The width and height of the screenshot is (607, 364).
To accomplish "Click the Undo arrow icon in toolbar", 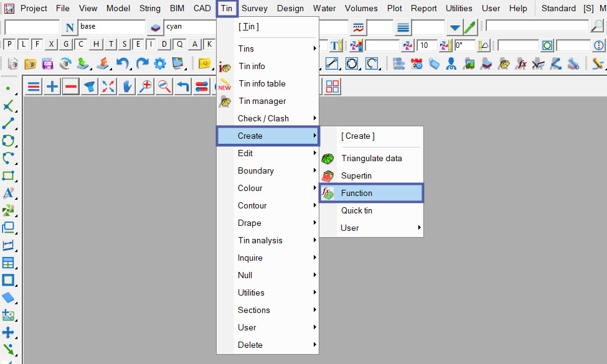I will 123,63.
